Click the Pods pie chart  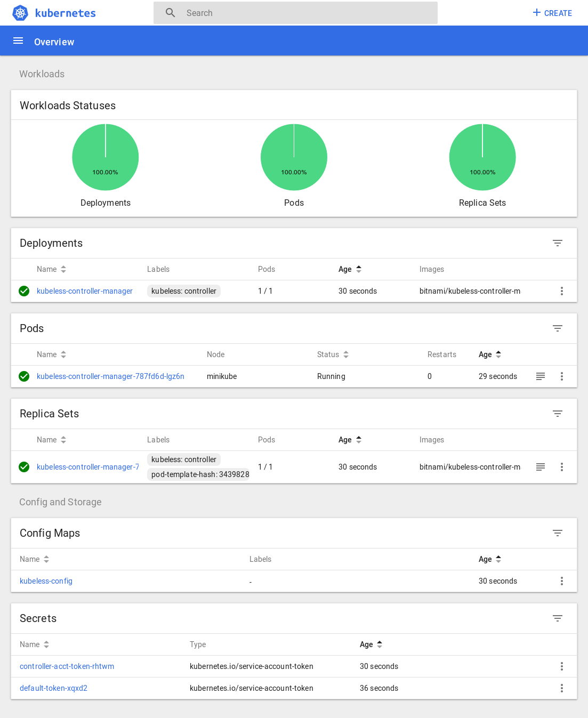[x=294, y=157]
